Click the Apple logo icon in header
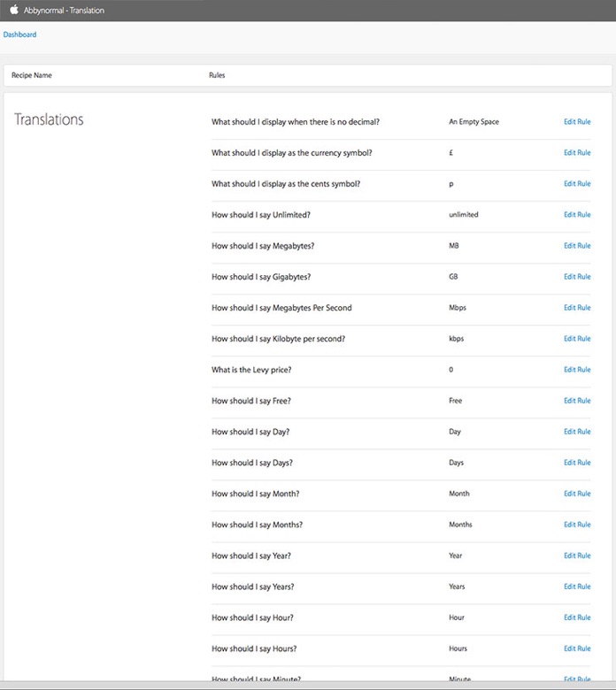This screenshot has height=690, width=616. pyautogui.click(x=14, y=10)
